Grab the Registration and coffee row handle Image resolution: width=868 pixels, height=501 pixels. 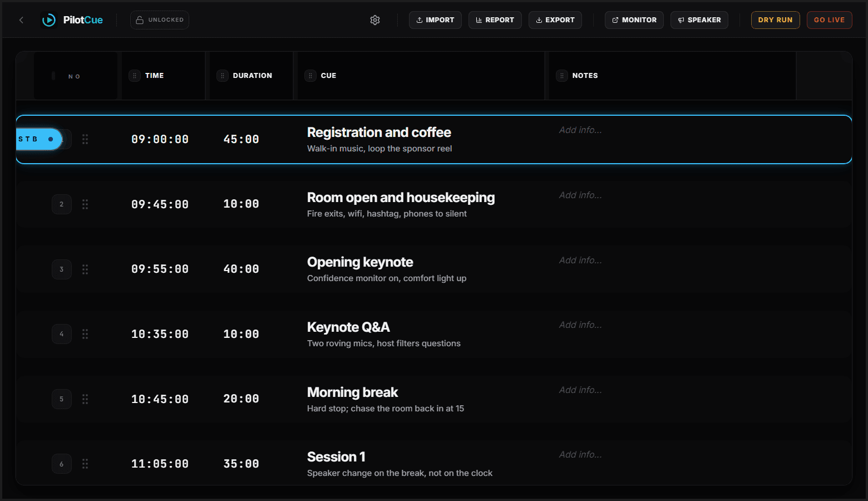(85, 139)
